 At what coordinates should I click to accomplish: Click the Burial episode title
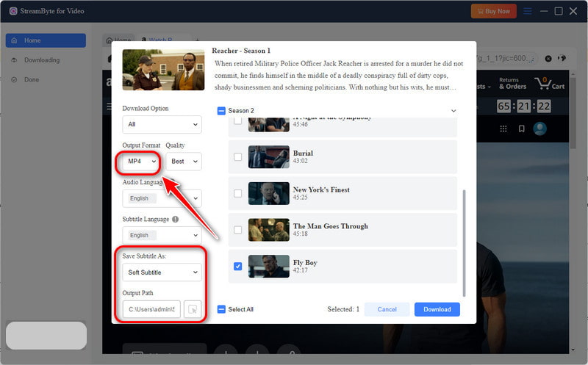pyautogui.click(x=303, y=153)
